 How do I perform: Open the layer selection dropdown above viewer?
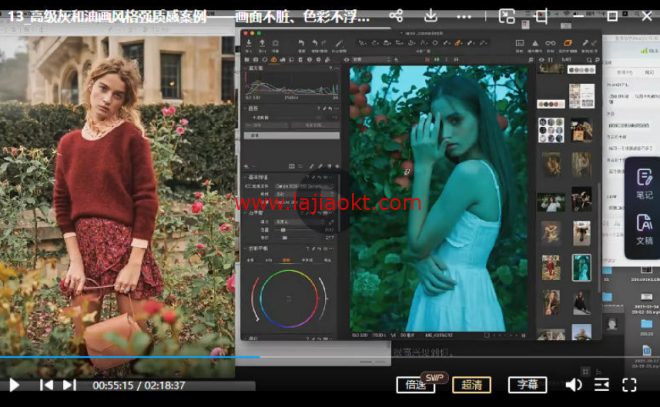(372, 60)
